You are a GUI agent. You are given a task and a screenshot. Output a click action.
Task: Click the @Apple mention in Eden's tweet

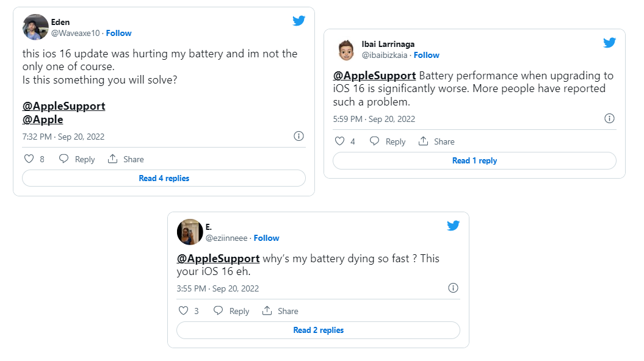(43, 119)
